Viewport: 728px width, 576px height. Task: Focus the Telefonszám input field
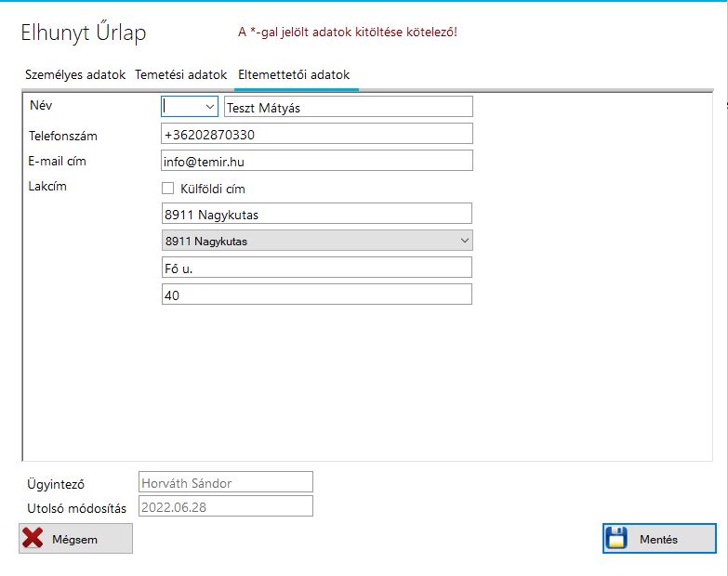click(316, 135)
